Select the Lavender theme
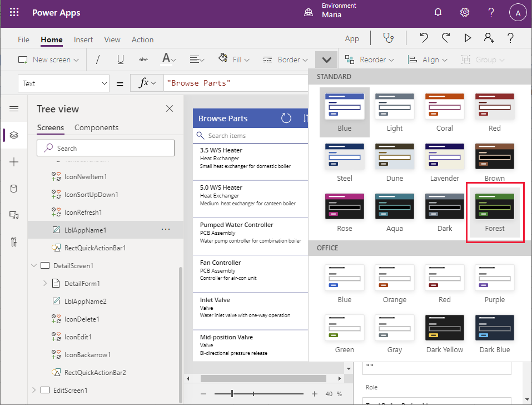The height and width of the screenshot is (405, 532). tap(445, 162)
